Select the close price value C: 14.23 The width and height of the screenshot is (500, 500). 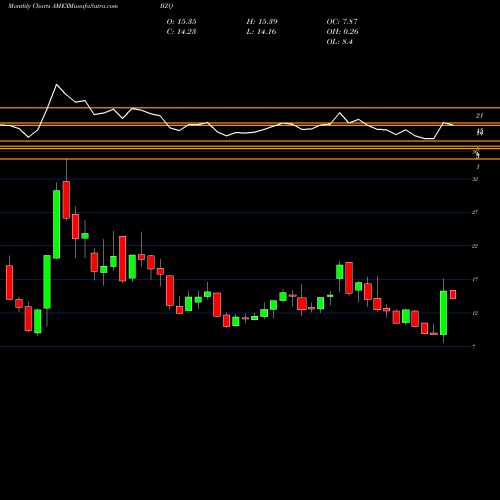[x=181, y=32]
